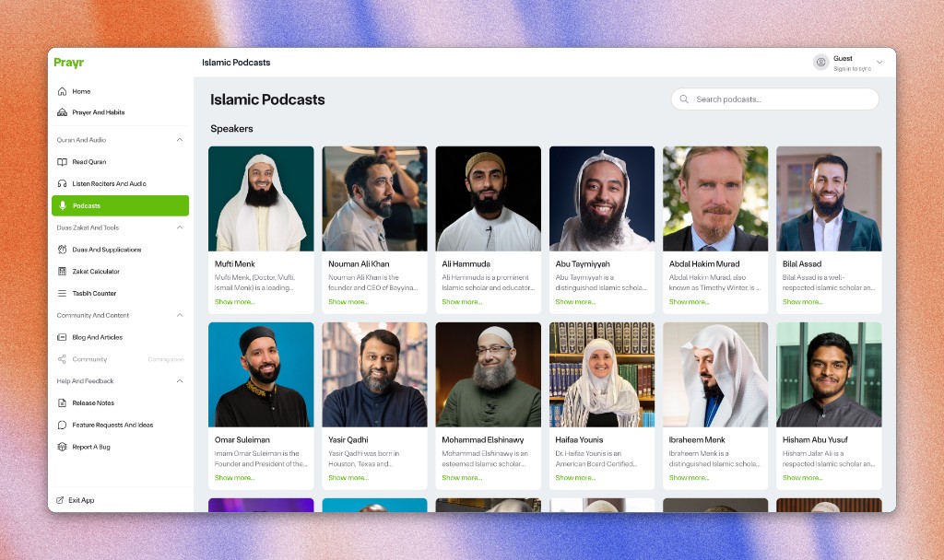The image size is (944, 560).
Task: Show more about Abdal Hakim Murad
Action: click(690, 302)
